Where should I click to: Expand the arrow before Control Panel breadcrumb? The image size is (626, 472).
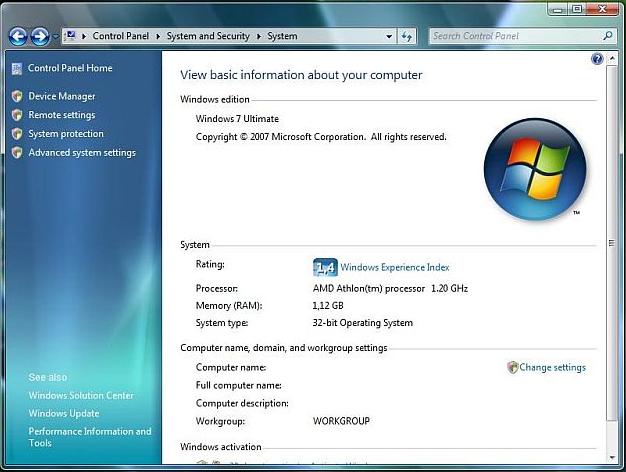coord(84,36)
